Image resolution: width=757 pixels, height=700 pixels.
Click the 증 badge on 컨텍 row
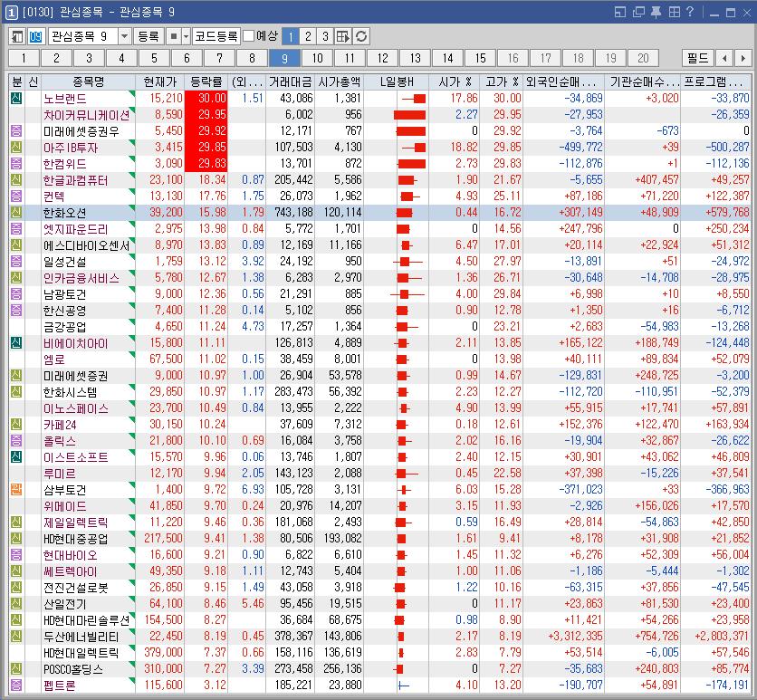coord(16,196)
